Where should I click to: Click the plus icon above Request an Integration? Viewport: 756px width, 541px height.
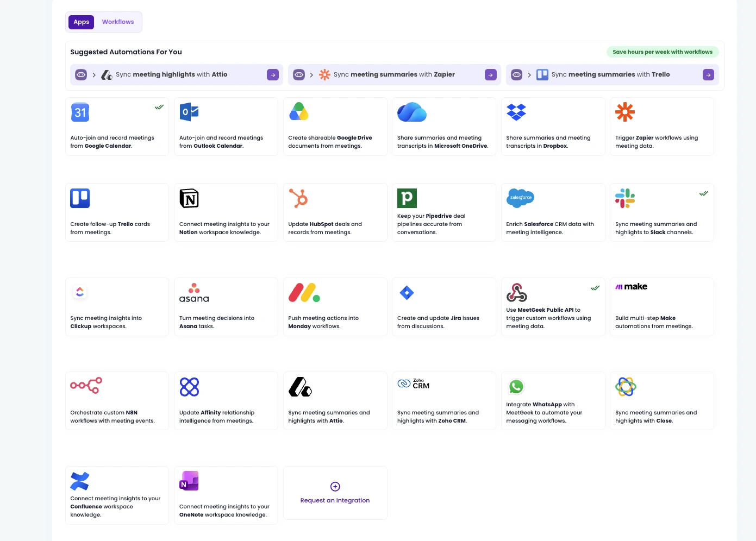click(335, 487)
